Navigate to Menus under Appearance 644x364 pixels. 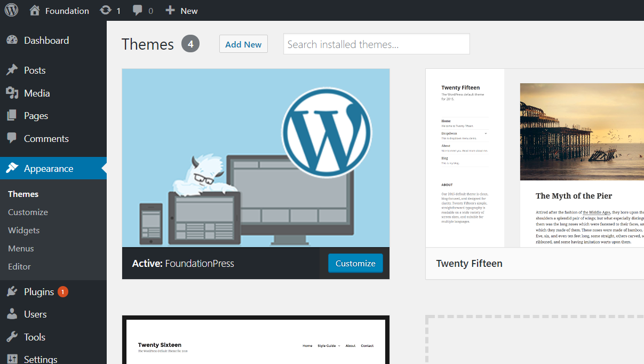pyautogui.click(x=21, y=249)
